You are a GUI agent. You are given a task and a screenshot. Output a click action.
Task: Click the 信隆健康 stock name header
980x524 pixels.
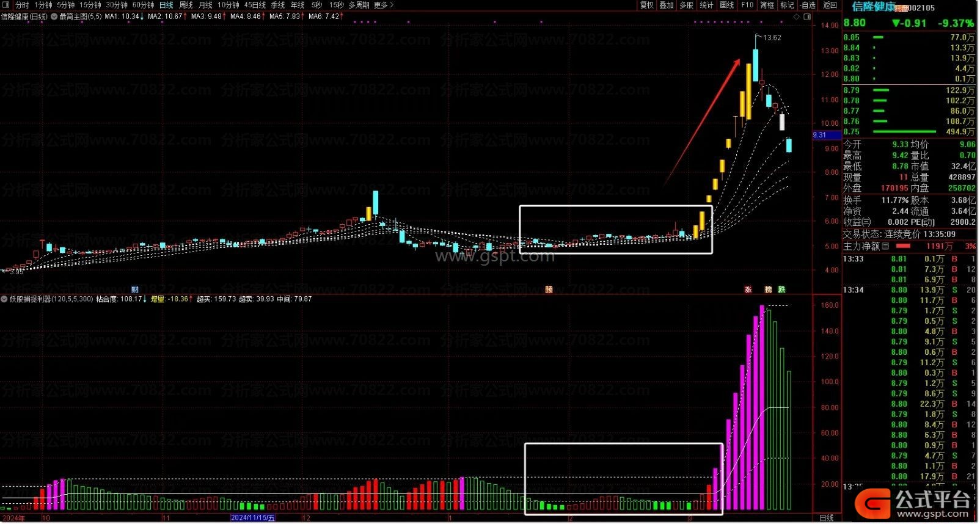[874, 7]
